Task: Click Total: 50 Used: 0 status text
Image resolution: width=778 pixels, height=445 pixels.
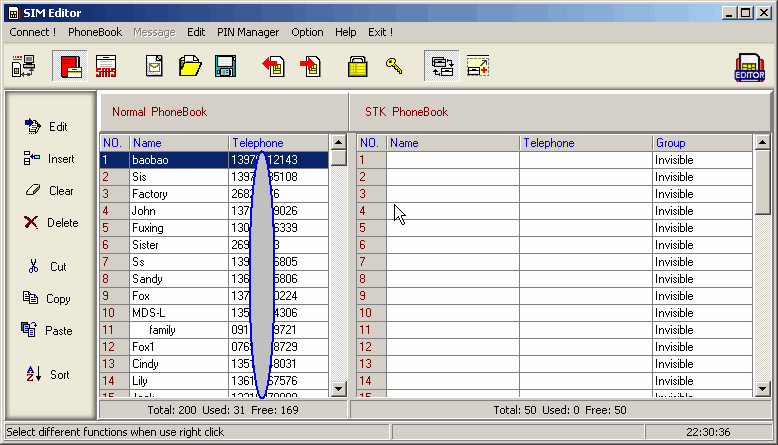Action: (560, 410)
